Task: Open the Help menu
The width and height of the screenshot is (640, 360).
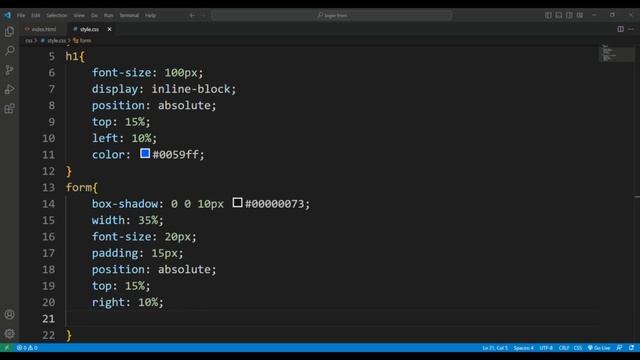Action: (x=151, y=15)
